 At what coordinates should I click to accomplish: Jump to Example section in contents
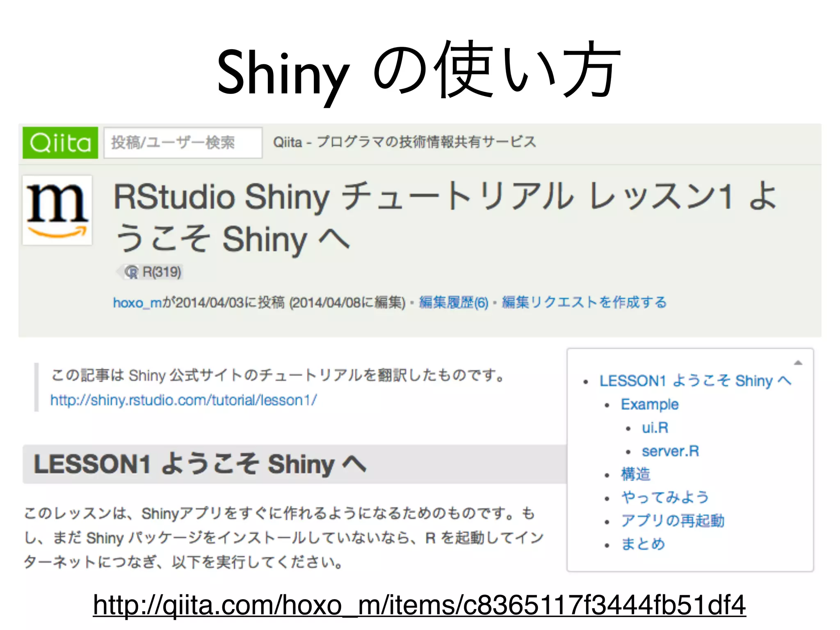pyautogui.click(x=650, y=404)
